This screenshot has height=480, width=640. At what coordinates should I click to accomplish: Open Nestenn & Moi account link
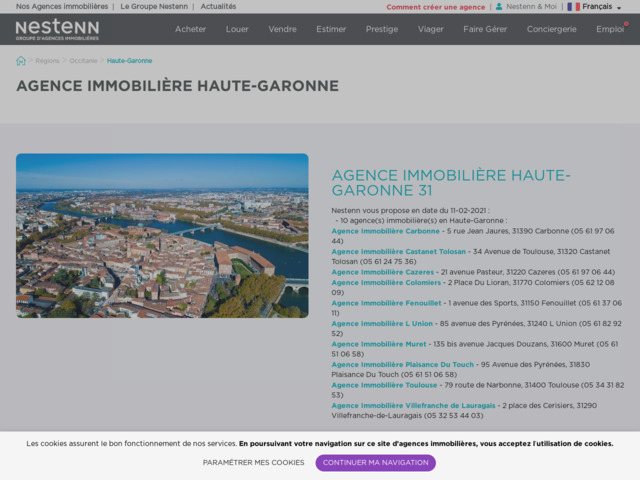(531, 7)
